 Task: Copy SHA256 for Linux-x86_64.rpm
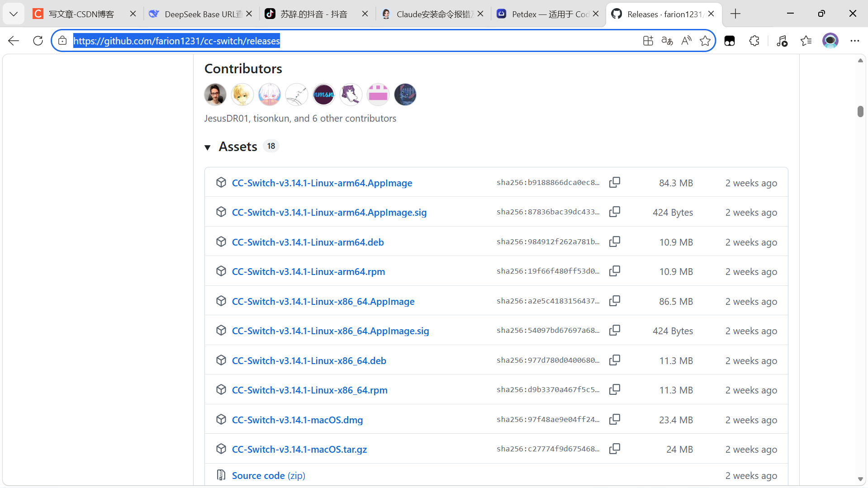click(614, 389)
